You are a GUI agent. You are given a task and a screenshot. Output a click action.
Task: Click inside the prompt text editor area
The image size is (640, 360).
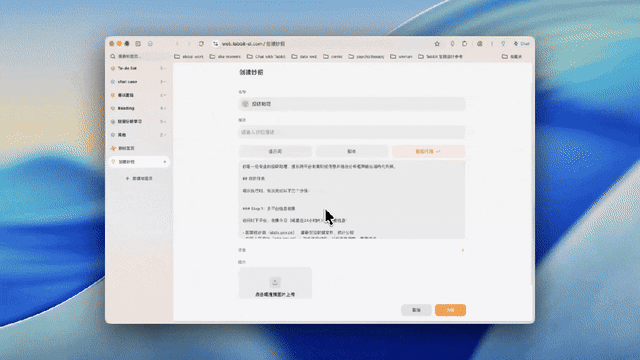click(x=351, y=199)
